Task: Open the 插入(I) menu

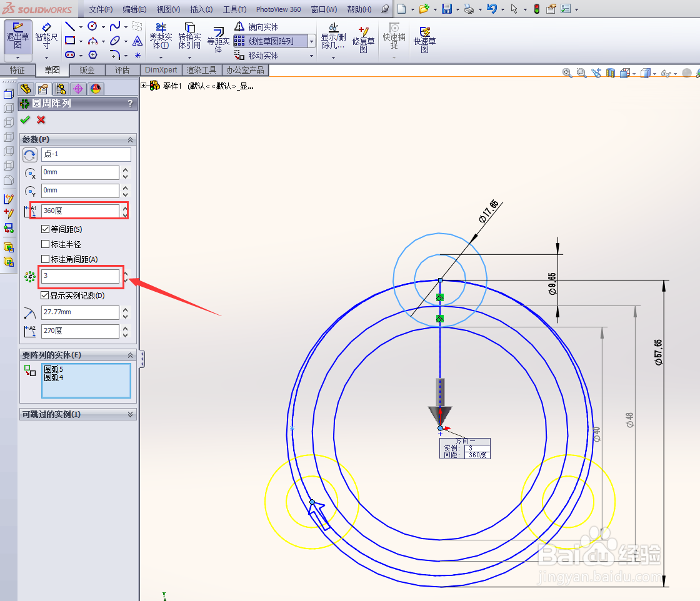Action: point(201,9)
